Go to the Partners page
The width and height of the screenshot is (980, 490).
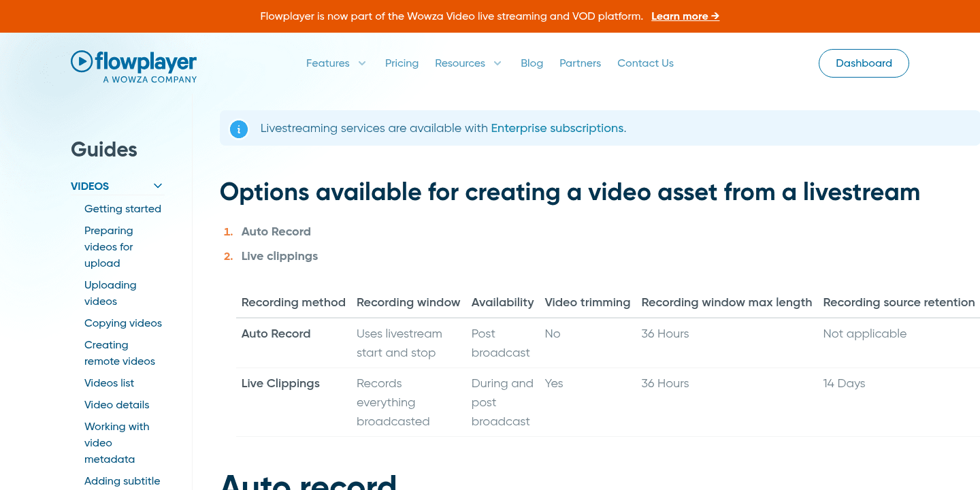click(580, 63)
